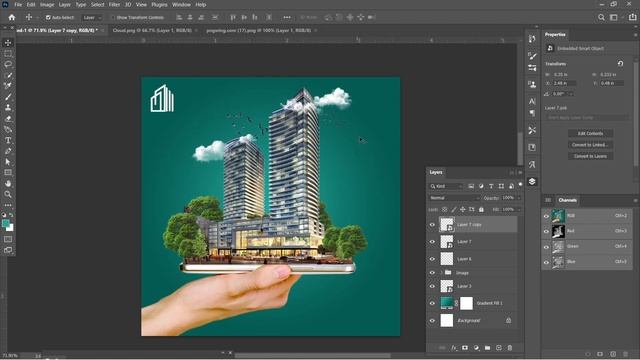The width and height of the screenshot is (640, 360).
Task: Toggle visibility of the Blue channel
Action: coord(547,262)
